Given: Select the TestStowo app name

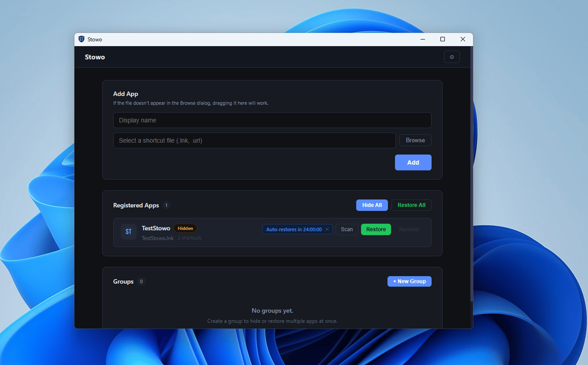Looking at the screenshot, I should (x=156, y=228).
